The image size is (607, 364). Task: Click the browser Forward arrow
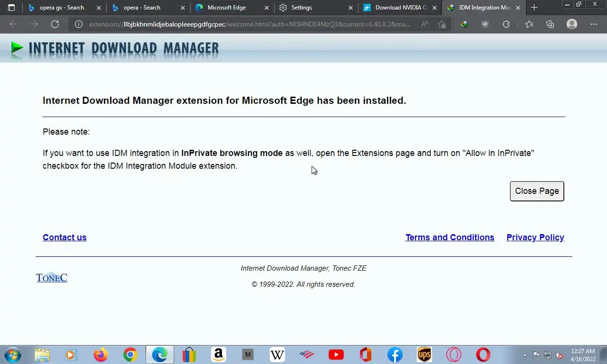point(34,24)
